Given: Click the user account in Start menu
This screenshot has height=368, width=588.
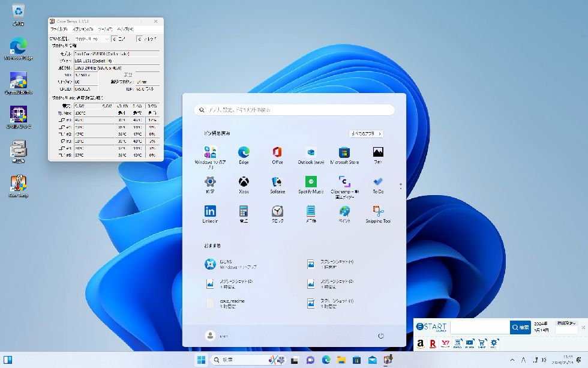Looking at the screenshot, I should [x=210, y=336].
